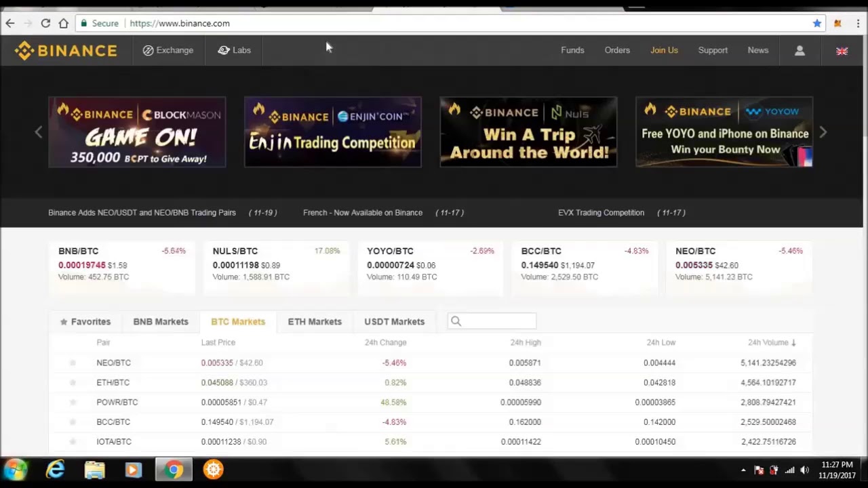Click the market search input field
Screen dimensions: 868x488
point(492,321)
